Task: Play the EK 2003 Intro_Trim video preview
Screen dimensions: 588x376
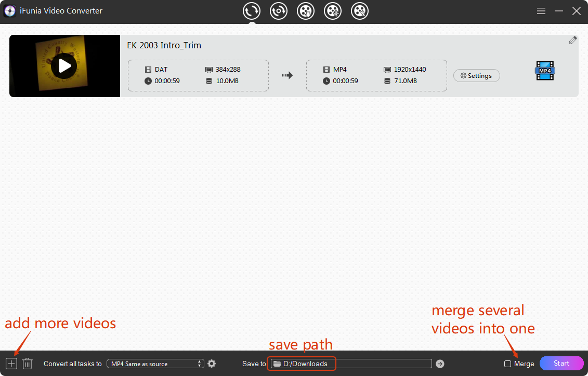Action: point(64,66)
